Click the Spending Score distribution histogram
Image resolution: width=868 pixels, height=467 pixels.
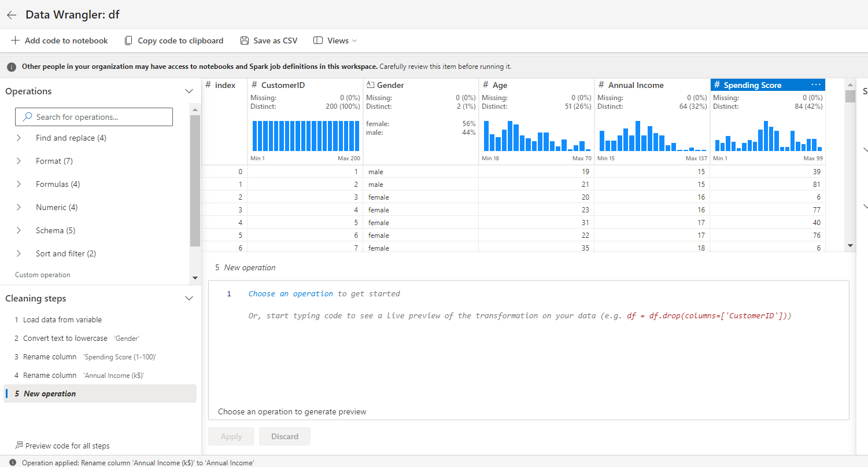click(x=769, y=136)
